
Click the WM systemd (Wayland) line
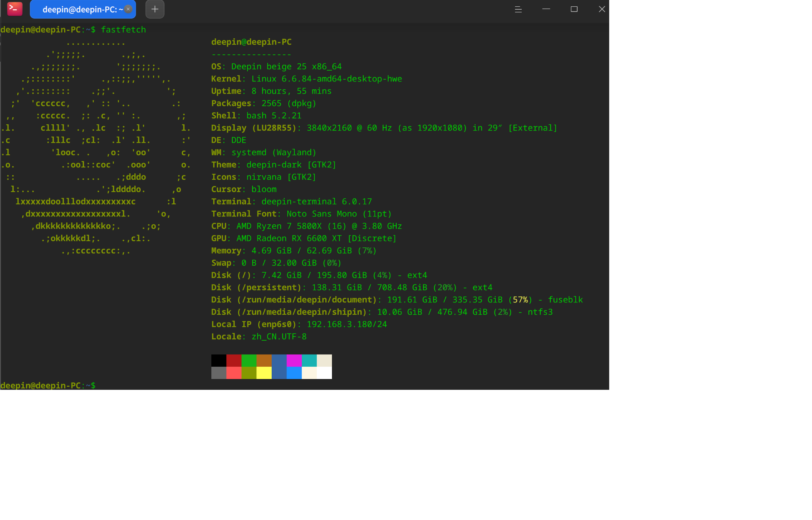click(x=264, y=153)
